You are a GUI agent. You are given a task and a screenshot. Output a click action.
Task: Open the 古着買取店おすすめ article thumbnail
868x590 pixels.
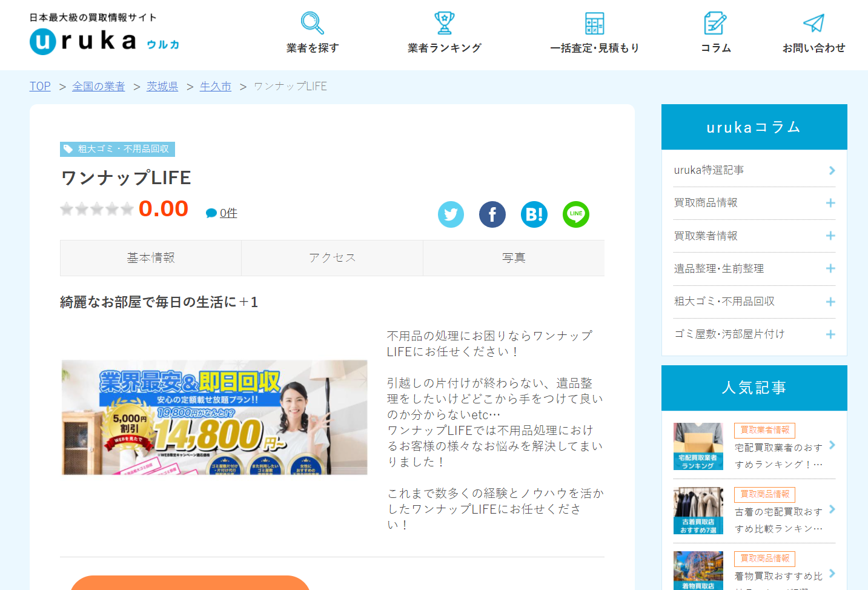coord(698,511)
